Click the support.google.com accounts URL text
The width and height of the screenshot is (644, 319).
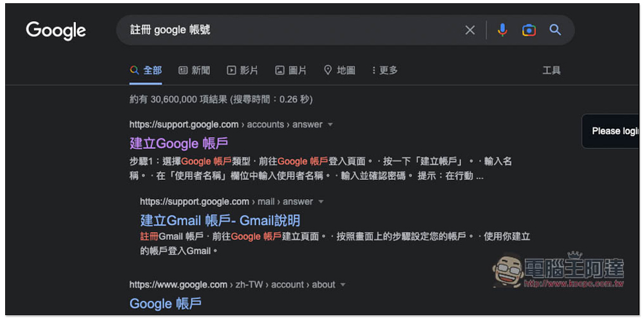pyautogui.click(x=226, y=124)
